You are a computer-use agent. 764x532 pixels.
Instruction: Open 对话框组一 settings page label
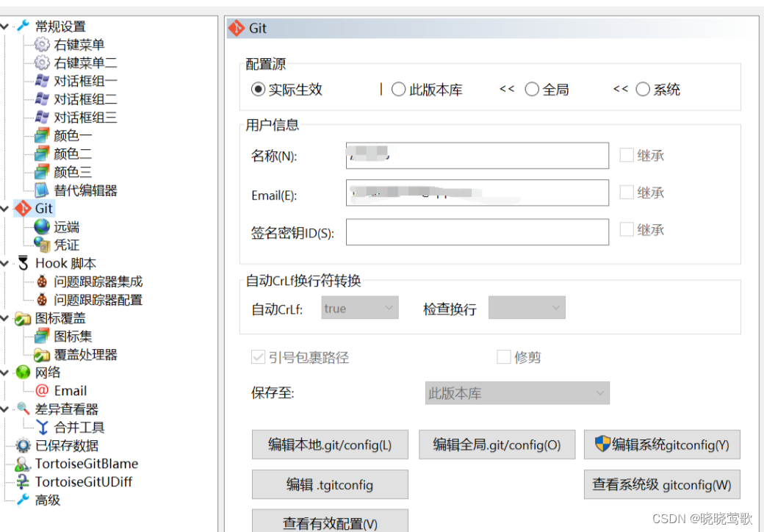[85, 81]
